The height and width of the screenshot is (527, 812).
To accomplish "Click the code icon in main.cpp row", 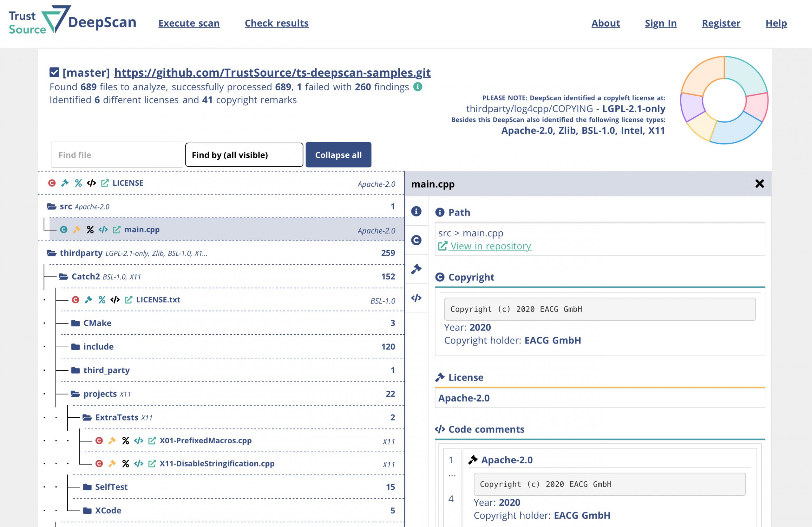I will 103,230.
